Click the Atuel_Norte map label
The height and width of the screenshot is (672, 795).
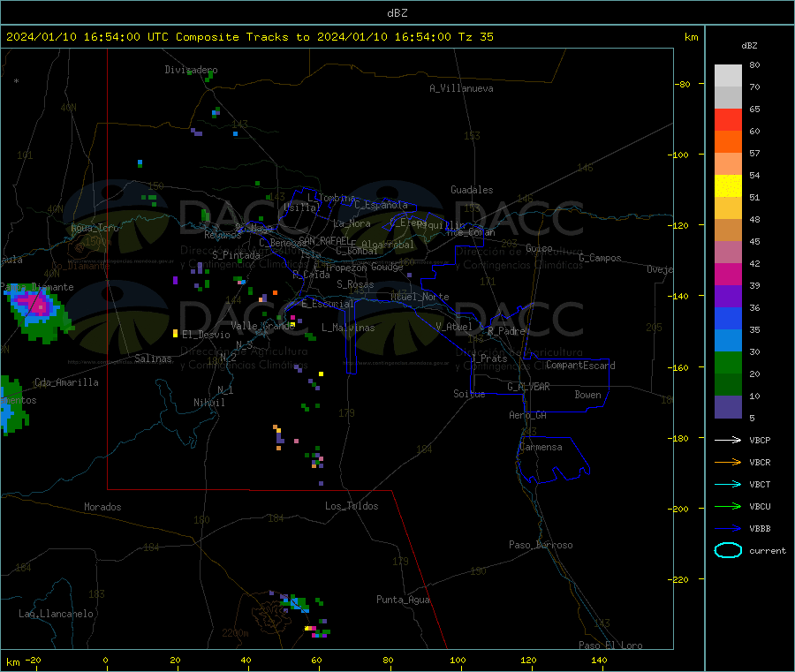420,297
